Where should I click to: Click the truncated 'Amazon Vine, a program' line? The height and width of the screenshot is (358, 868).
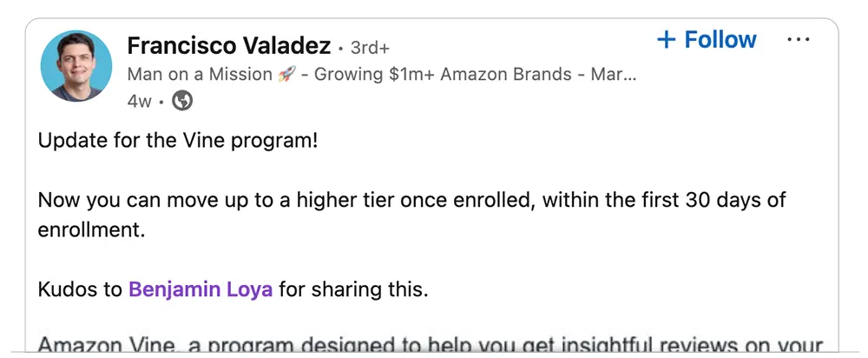coord(431,345)
